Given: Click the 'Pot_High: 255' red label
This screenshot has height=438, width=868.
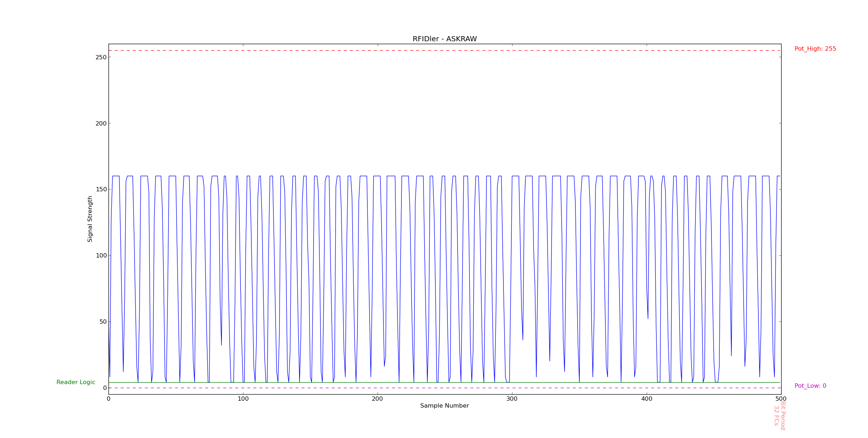Looking at the screenshot, I should click(x=815, y=49).
